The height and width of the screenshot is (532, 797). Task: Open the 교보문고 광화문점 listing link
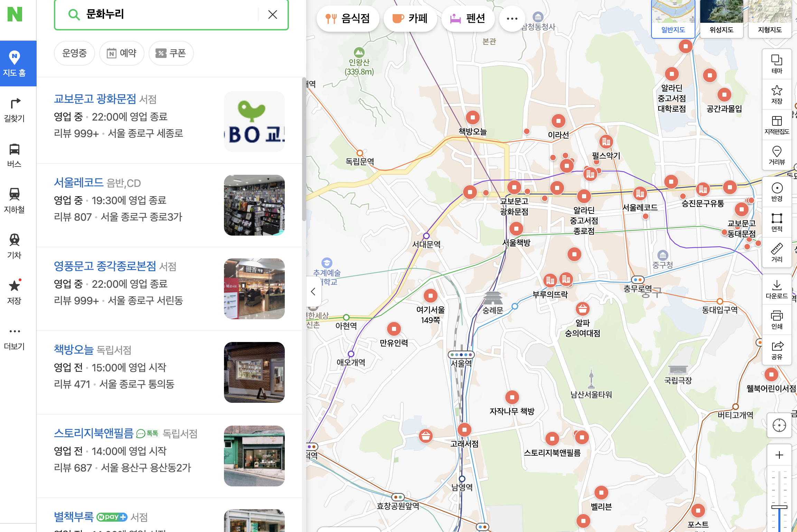point(95,99)
